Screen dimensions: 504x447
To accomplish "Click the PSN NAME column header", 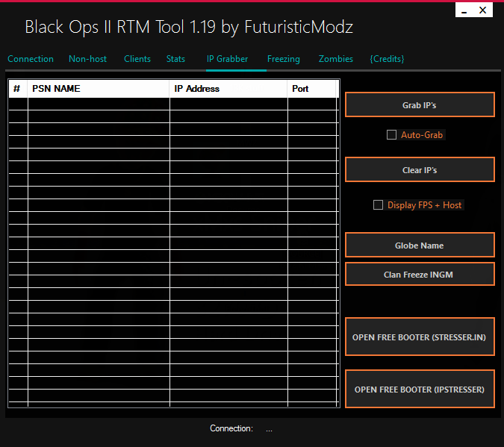I will tap(99, 89).
